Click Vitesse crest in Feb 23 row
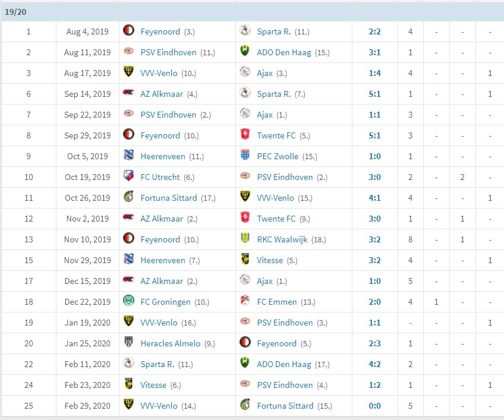 coord(128,384)
